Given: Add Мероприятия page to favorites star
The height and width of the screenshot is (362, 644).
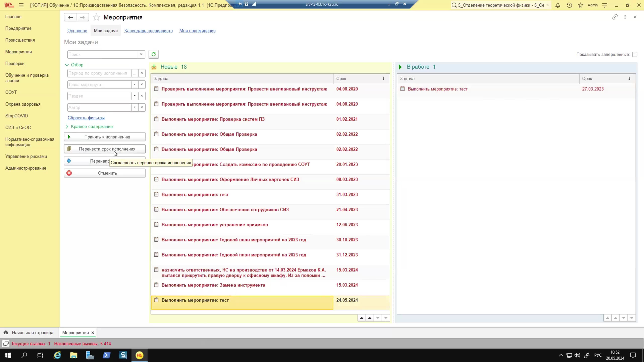Looking at the screenshot, I should click(96, 17).
